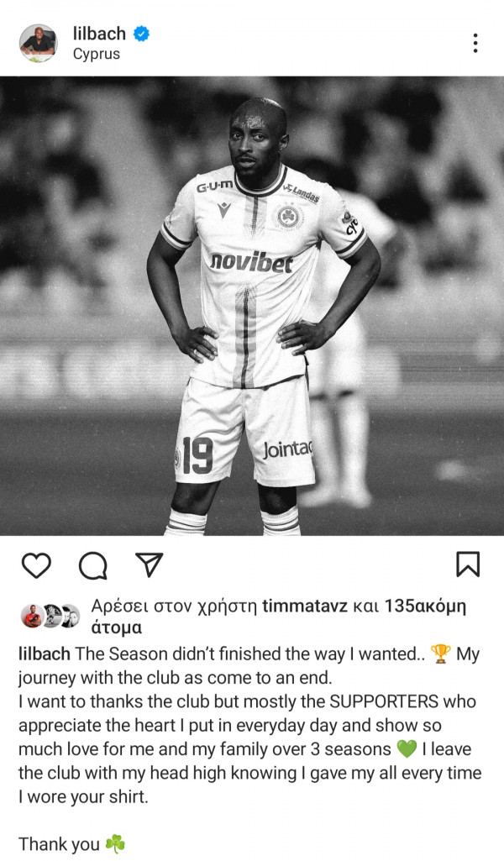Open lilbach's profile picture in the header
This screenshot has width=504, height=861.
tap(39, 43)
